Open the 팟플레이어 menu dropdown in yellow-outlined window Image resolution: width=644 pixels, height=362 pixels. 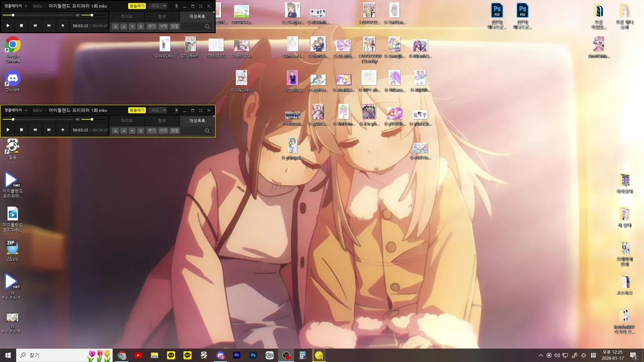[16, 111]
